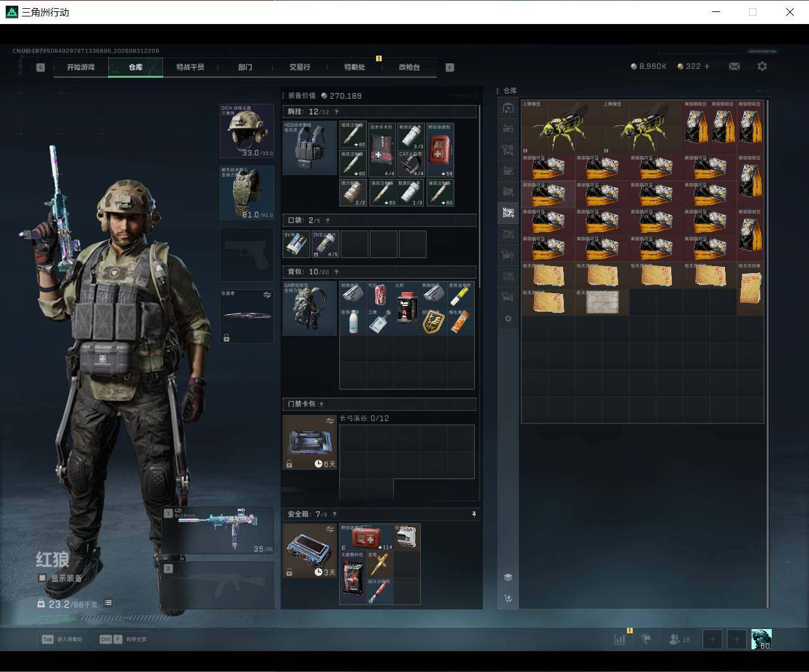Go to the 部门 tab
The image size is (809, 672).
pyautogui.click(x=245, y=67)
